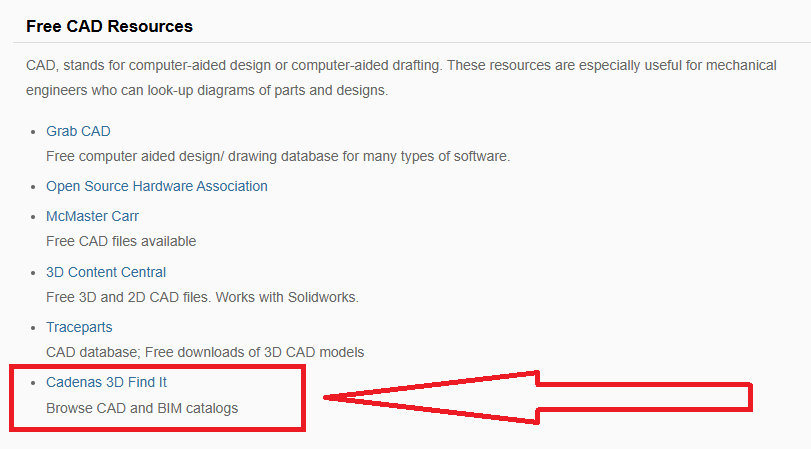Click the bullet point beside McMaster Carr
The height and width of the screenshot is (449, 811).
[32, 217]
